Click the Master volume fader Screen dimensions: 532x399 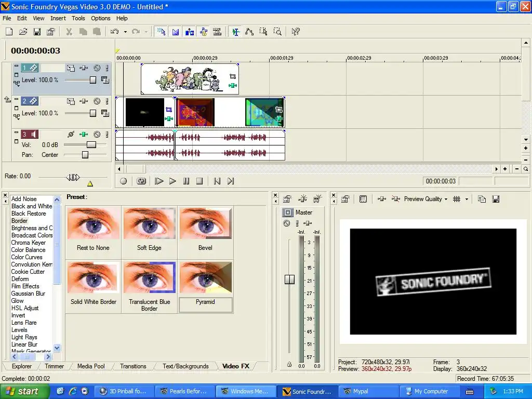(289, 279)
